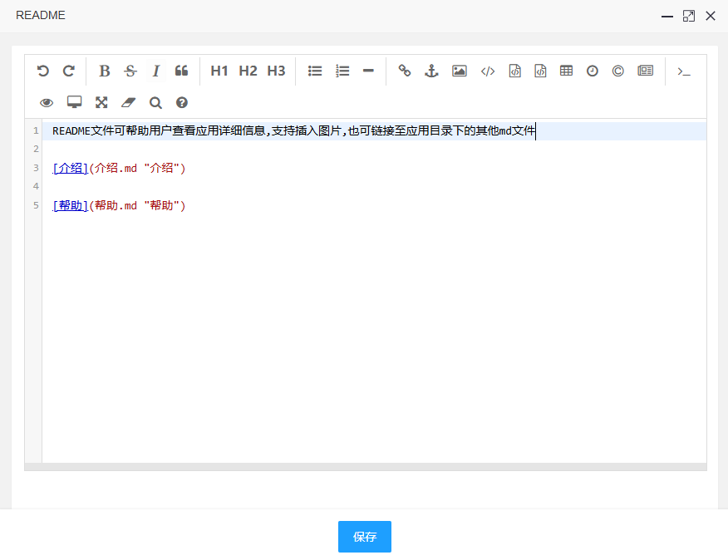Insert a block quote

[181, 71]
